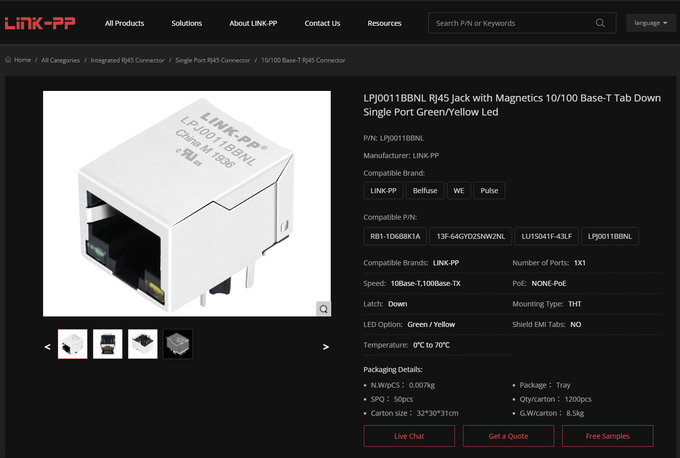This screenshot has width=680, height=458.
Task: Click the Get a Quote button
Action: (508, 436)
